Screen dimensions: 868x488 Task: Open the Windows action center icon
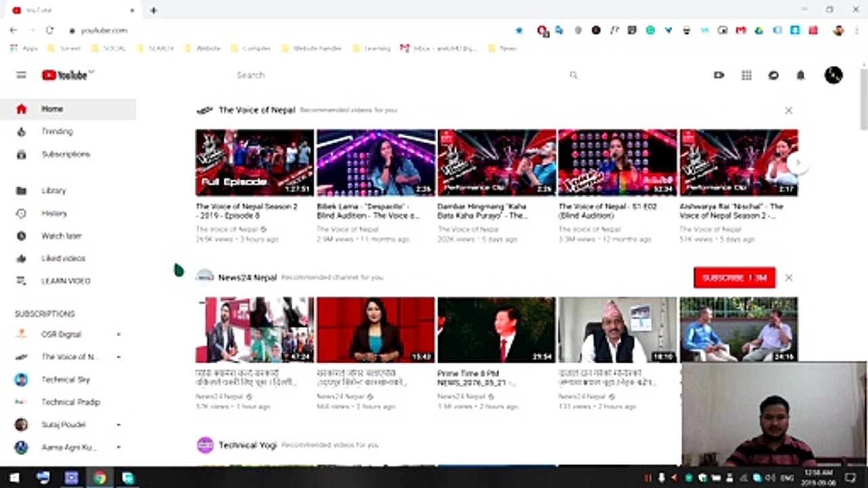click(851, 478)
